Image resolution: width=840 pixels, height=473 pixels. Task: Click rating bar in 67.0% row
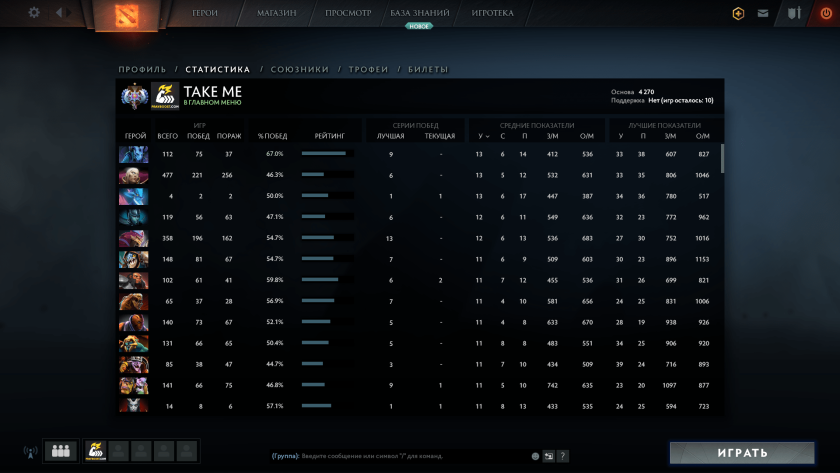[x=327, y=154]
